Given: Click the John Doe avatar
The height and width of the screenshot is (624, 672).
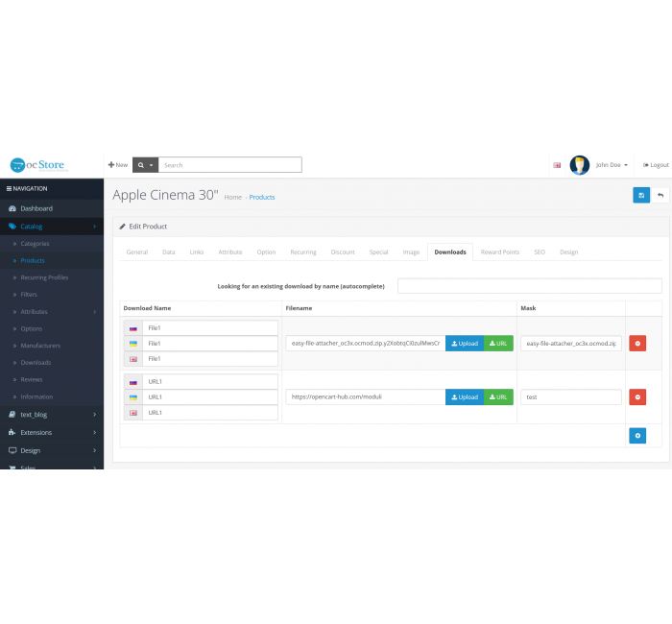Looking at the screenshot, I should pyautogui.click(x=580, y=165).
